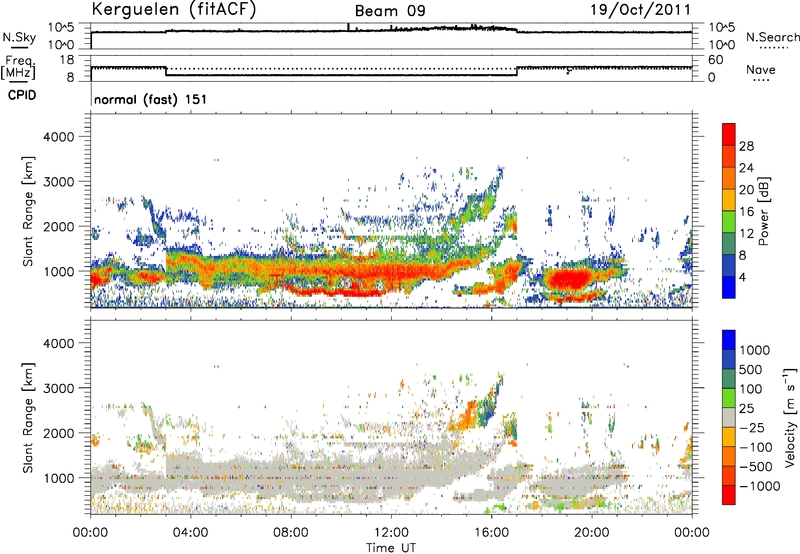Click the N.Sky axis label
800x554 pixels.
click(19, 37)
